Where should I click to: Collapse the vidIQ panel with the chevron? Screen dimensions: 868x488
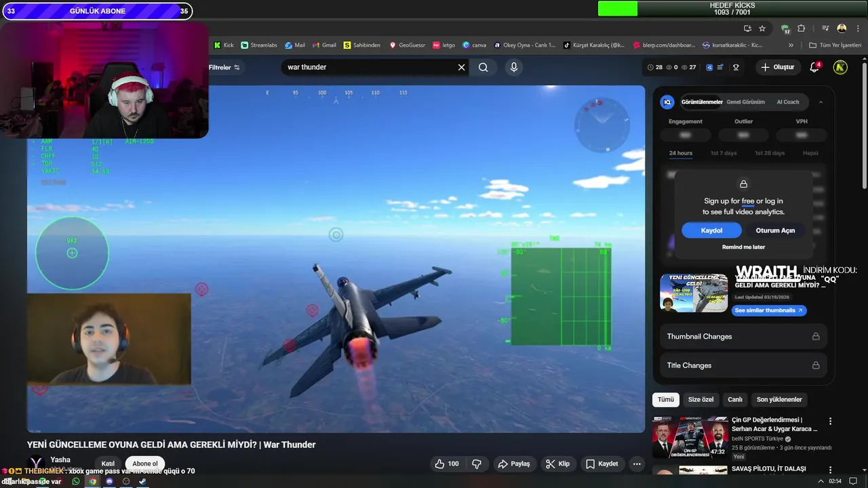[x=821, y=102]
